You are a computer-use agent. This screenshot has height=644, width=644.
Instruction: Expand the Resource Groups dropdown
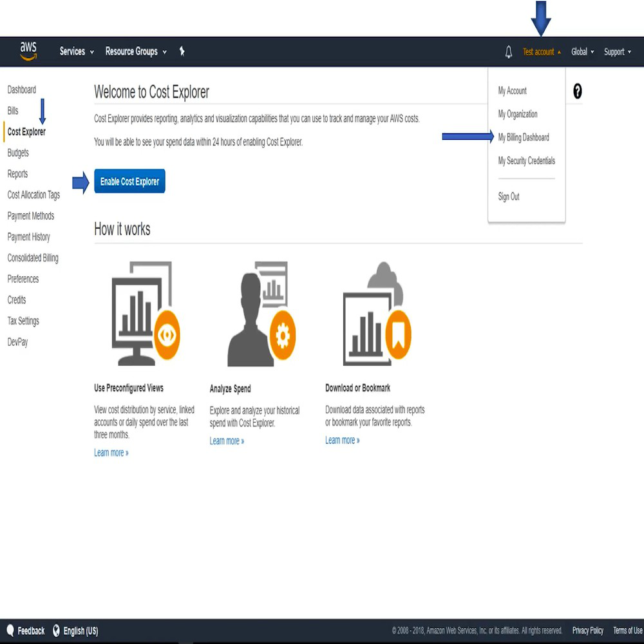tap(136, 52)
